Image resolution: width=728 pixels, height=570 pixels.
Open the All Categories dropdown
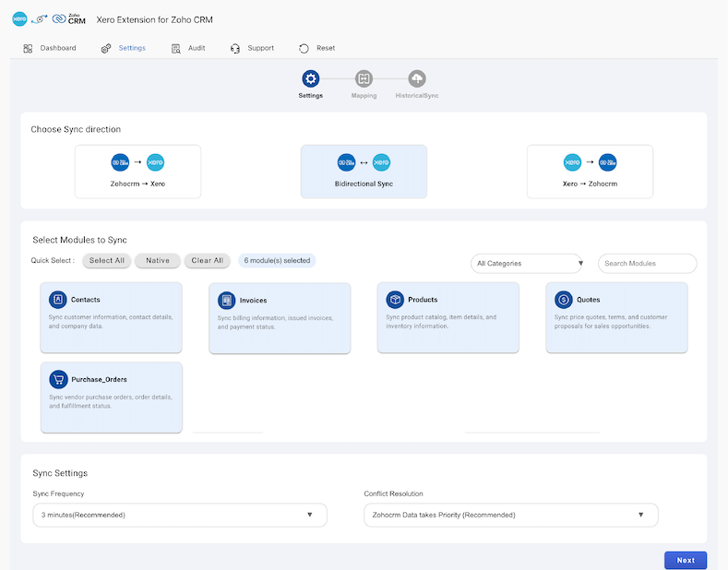(527, 263)
